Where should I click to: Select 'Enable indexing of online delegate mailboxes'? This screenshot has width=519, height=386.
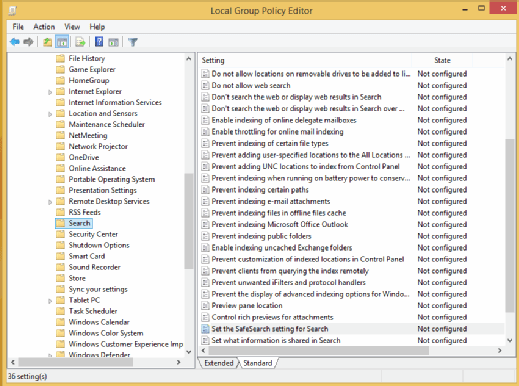click(284, 120)
